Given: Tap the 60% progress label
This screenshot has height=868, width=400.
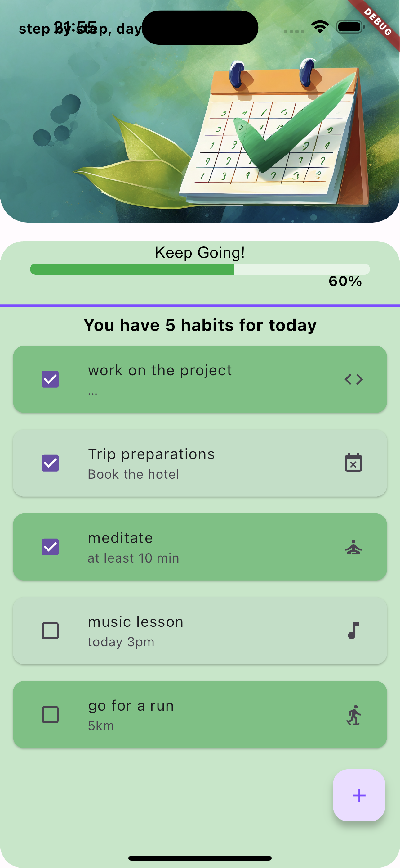Looking at the screenshot, I should click(x=345, y=281).
